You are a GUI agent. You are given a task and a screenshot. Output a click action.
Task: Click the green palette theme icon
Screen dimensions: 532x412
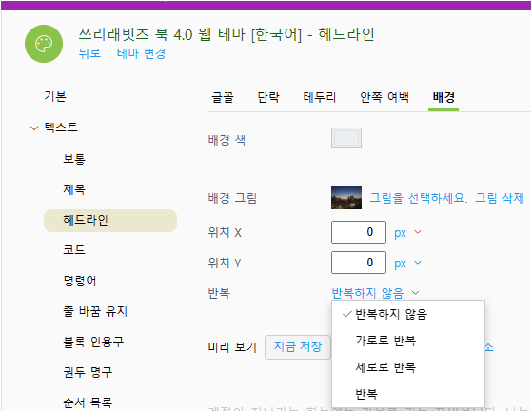coord(44,44)
